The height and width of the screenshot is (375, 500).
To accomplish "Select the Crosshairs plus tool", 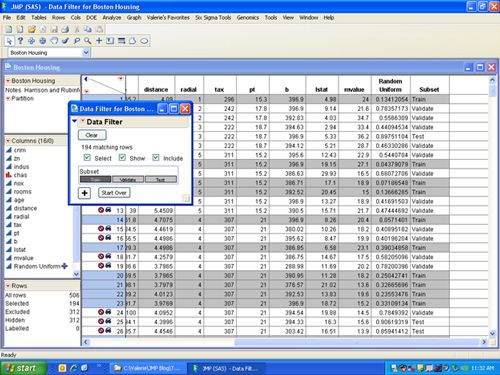I will pos(99,41).
